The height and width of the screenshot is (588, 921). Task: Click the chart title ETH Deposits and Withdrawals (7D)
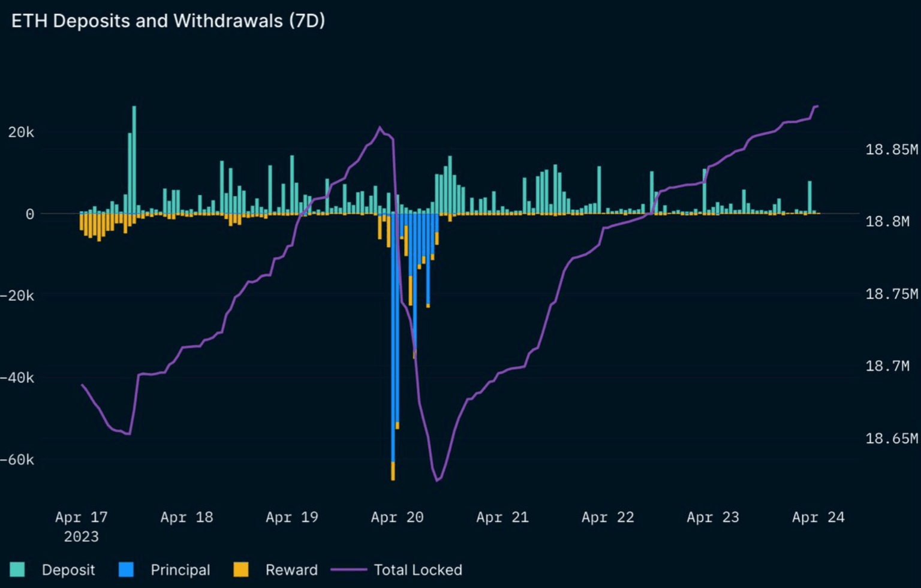pos(168,21)
